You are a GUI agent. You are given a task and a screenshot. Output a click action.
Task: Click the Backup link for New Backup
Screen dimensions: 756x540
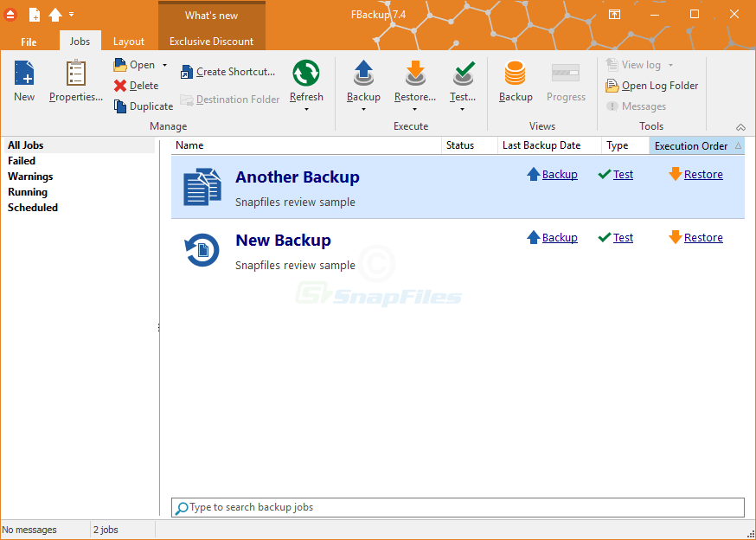tap(560, 238)
